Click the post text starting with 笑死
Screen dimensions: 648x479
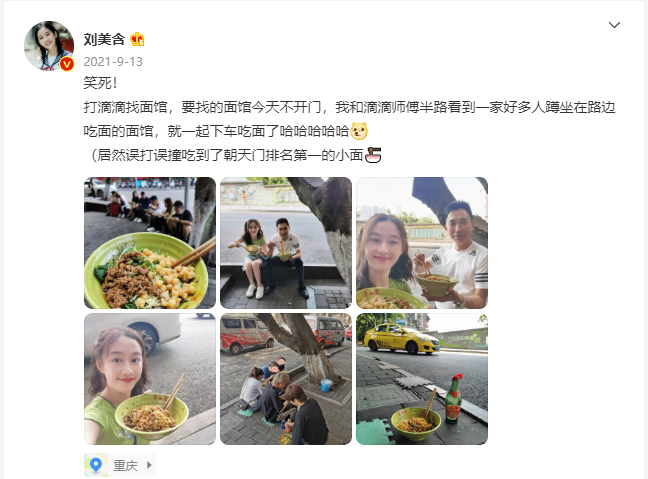pyautogui.click(x=100, y=83)
